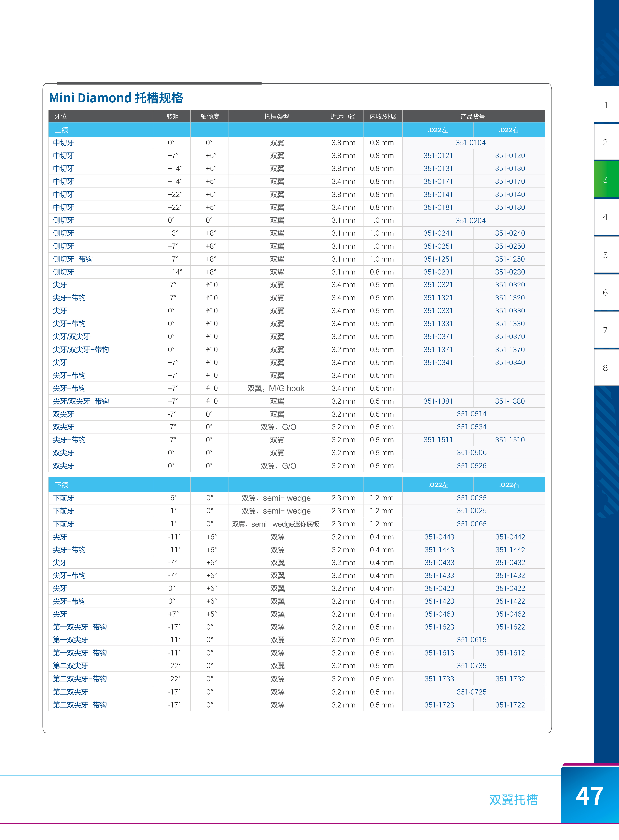Click product number 351-0104
Image resolution: width=619 pixels, height=840 pixels.
pyautogui.click(x=471, y=143)
